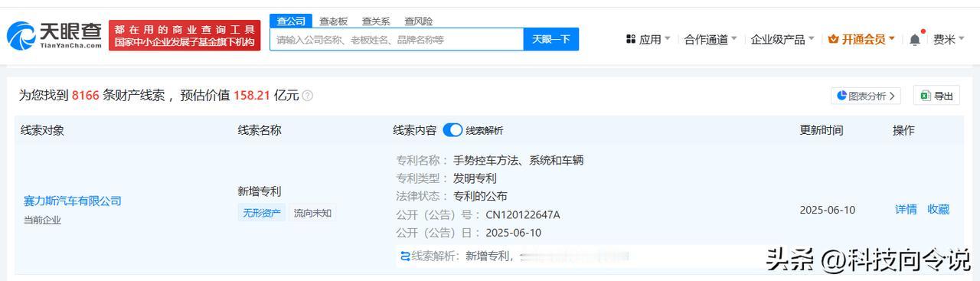Click the 线索解析 row icon
Screen dimensions: 980x281
tap(405, 256)
